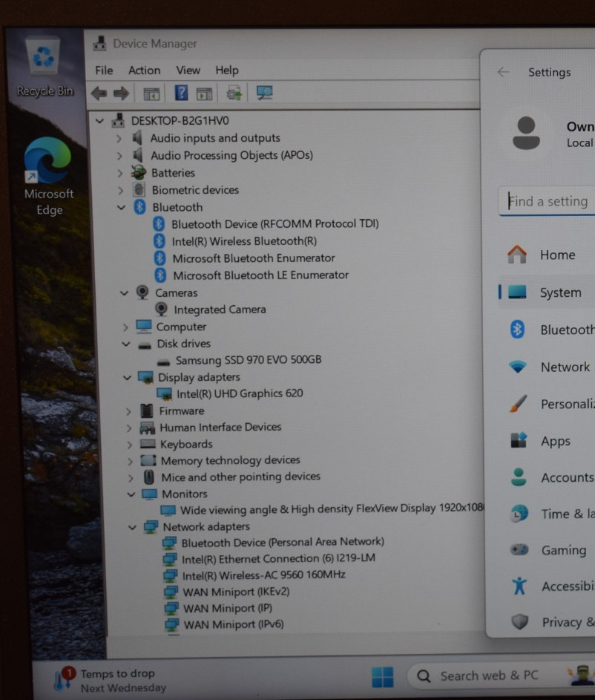
Task: Open the Action menu
Action: [144, 71]
